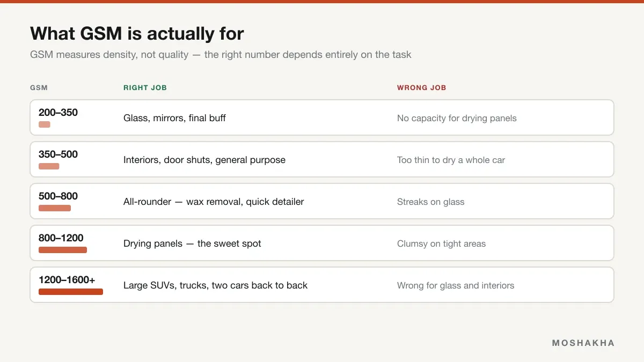This screenshot has height=362, width=644.
Task: Click 'Streaks on glass' text
Action: (x=431, y=202)
